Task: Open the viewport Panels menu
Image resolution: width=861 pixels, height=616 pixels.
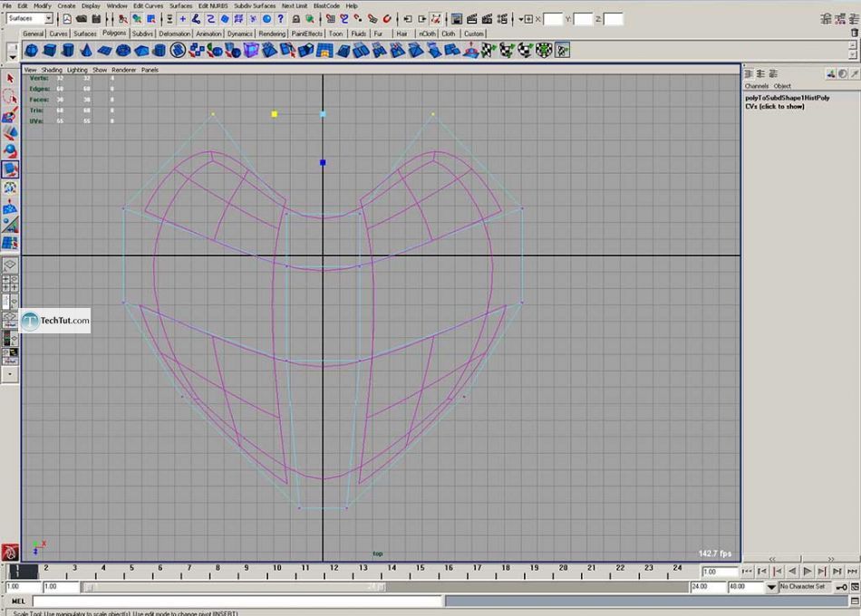Action: coord(150,70)
